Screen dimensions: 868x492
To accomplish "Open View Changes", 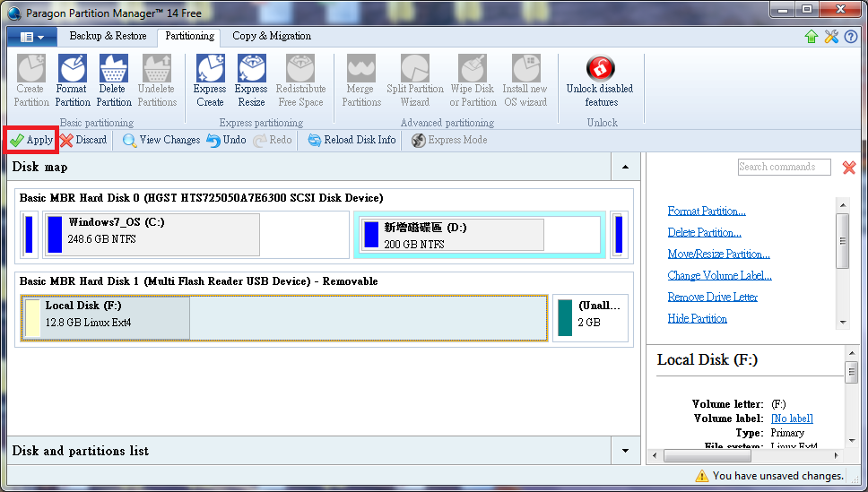I will [161, 140].
